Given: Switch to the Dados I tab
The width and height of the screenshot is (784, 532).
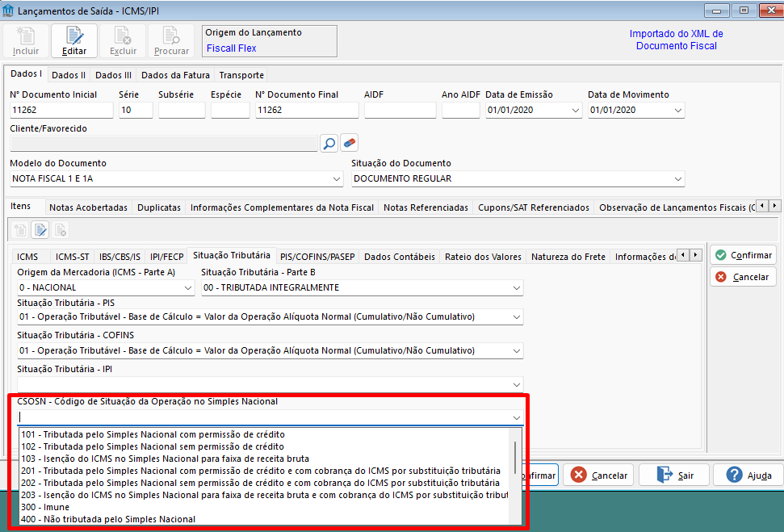Looking at the screenshot, I should pos(26,74).
